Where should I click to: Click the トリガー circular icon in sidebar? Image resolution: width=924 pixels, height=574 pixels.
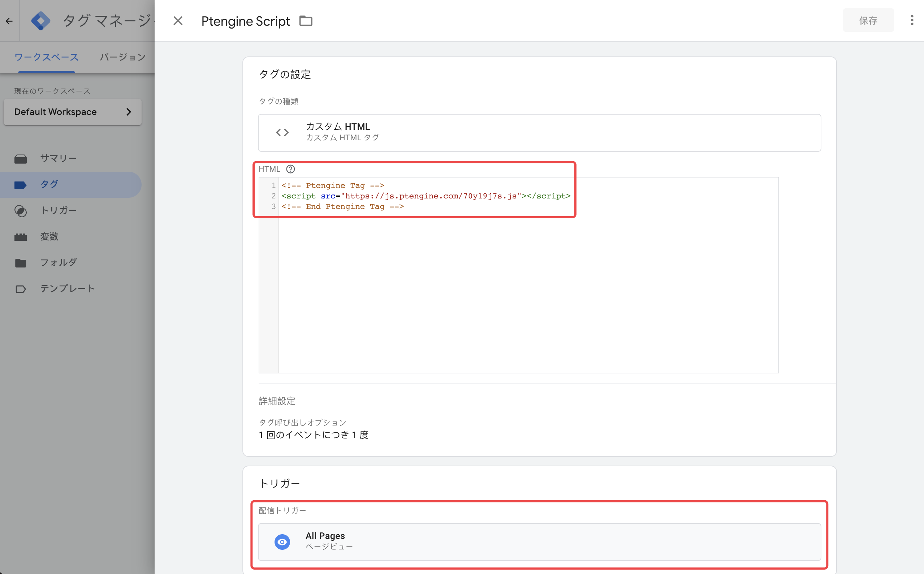coord(21,211)
